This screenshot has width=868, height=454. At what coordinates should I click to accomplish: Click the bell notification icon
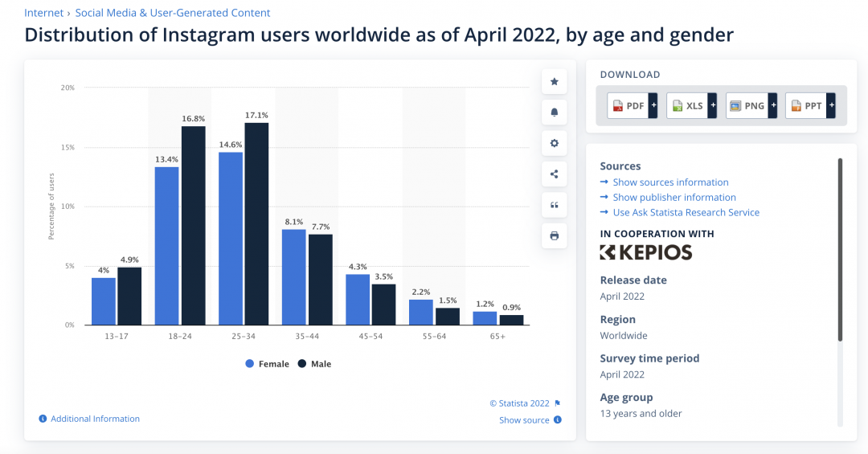pyautogui.click(x=554, y=112)
